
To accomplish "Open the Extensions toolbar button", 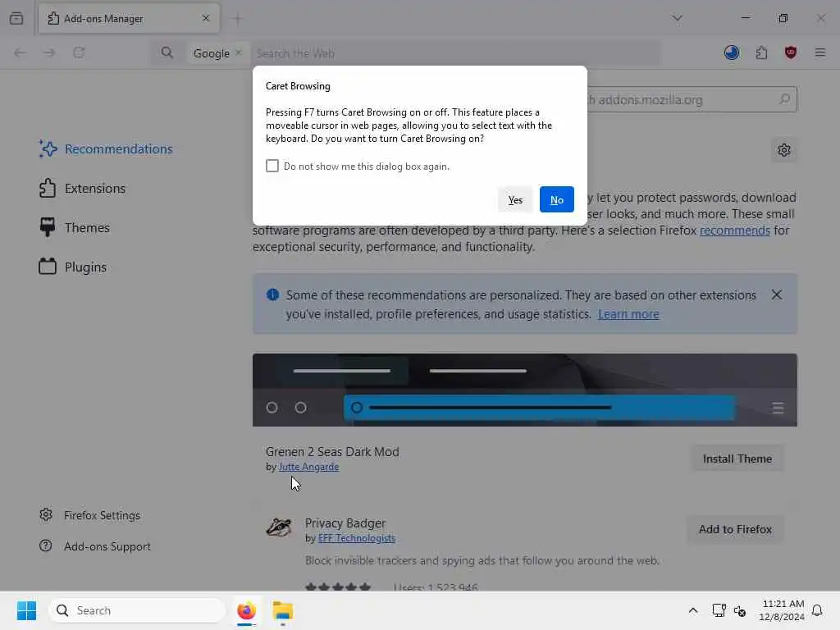I will [761, 52].
